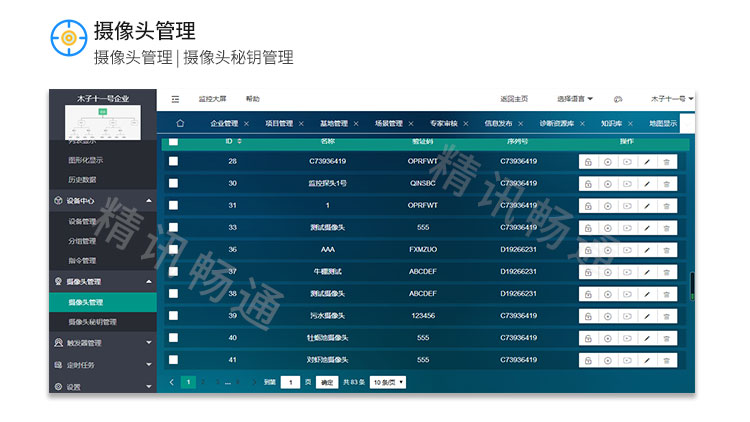
Task: Check the box for row ID 28
Action: pyautogui.click(x=173, y=161)
